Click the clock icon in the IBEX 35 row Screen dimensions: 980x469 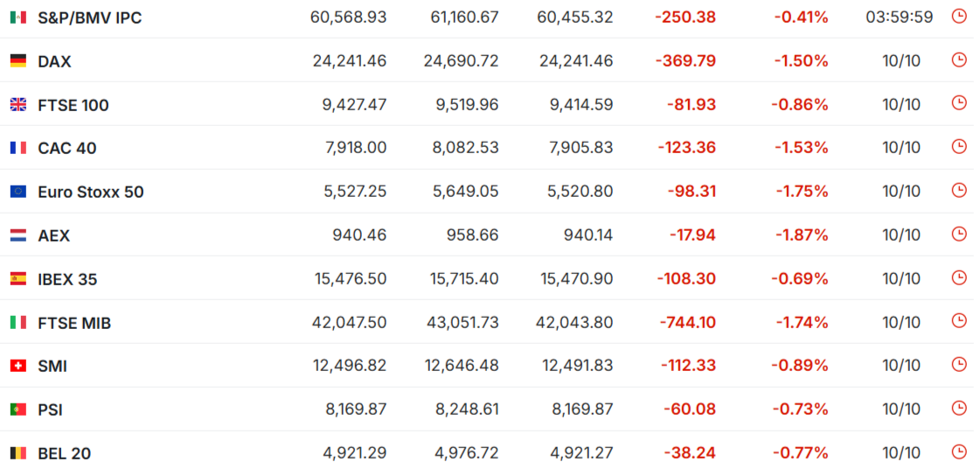(959, 277)
